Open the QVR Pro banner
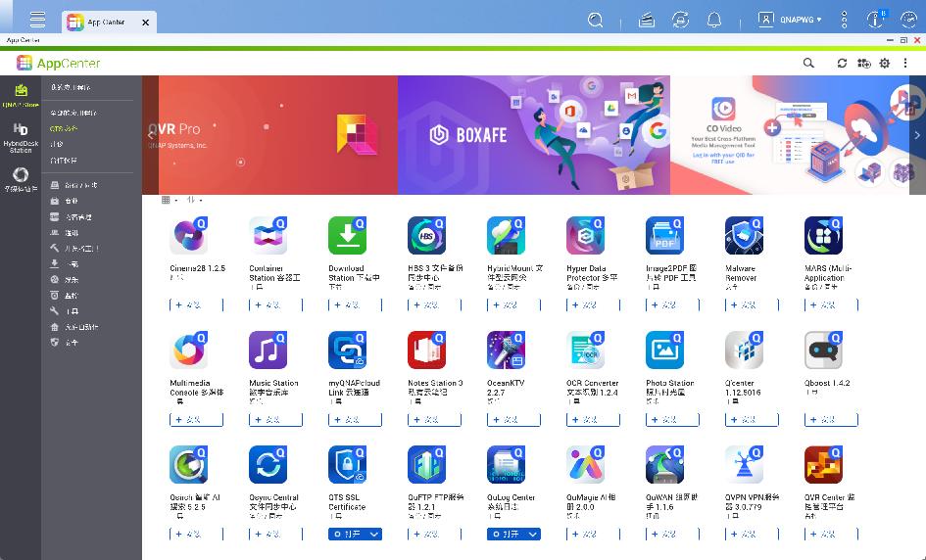The height and width of the screenshot is (560, 926). pyautogui.click(x=269, y=134)
